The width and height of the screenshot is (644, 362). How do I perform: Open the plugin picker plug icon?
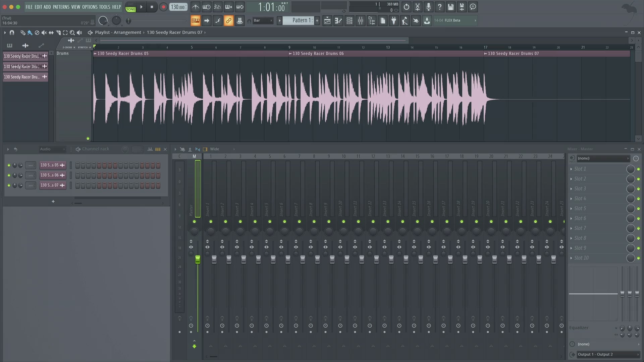394,21
